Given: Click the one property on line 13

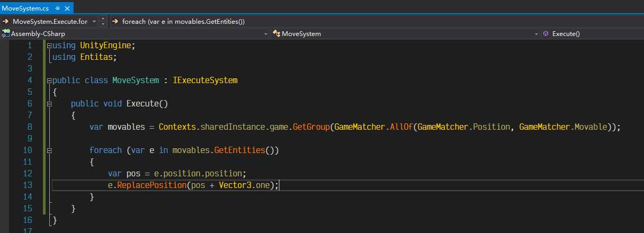Looking at the screenshot, I should coord(263,185).
